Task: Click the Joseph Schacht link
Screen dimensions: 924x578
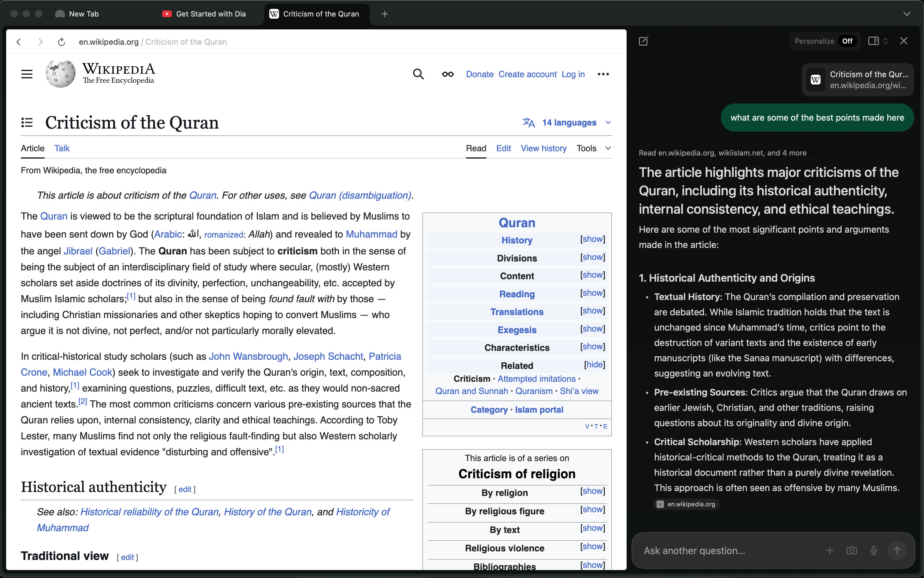Action: [x=328, y=356]
